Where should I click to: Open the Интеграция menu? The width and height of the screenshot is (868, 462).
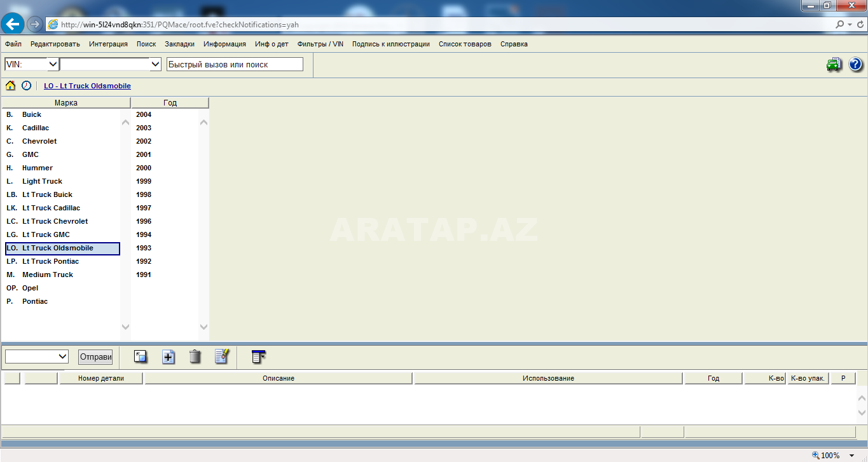(108, 44)
